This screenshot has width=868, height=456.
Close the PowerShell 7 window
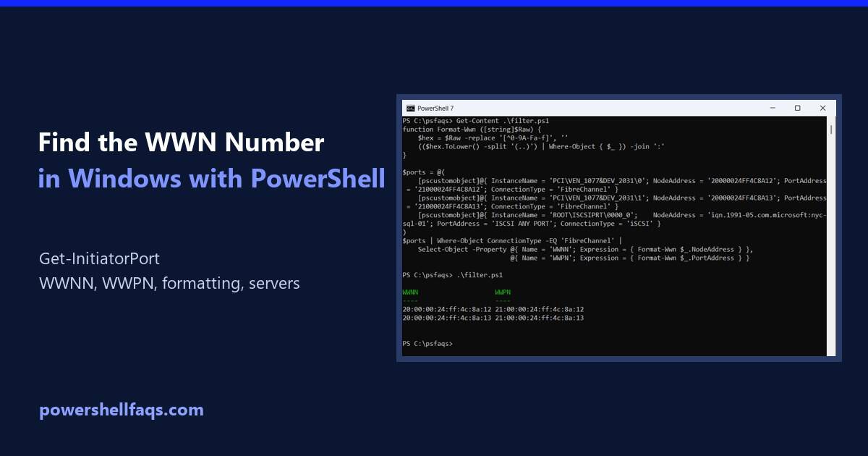pos(822,108)
